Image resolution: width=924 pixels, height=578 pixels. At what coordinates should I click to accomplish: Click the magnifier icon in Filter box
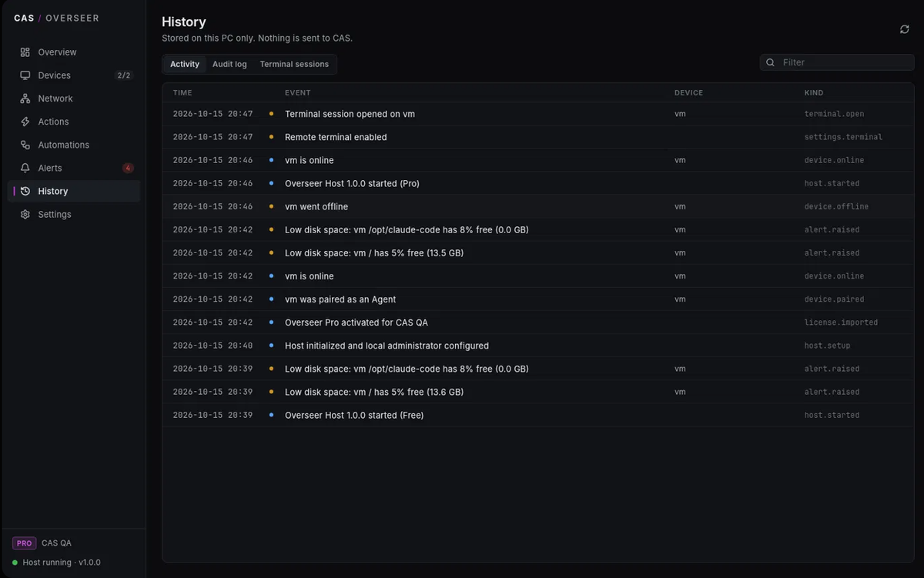(771, 62)
